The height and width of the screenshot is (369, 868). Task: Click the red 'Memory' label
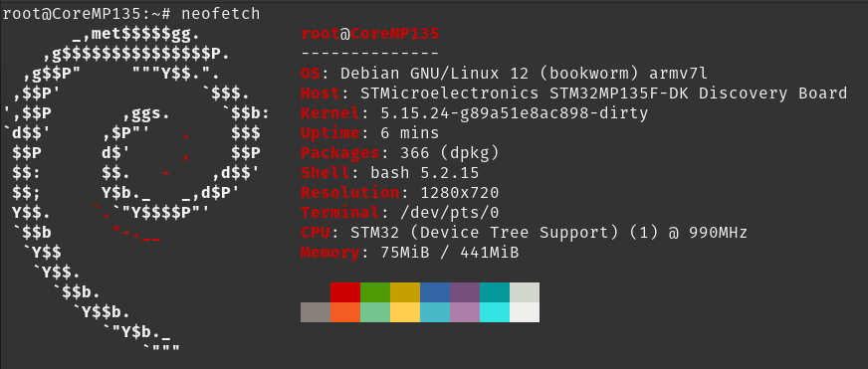click(330, 253)
